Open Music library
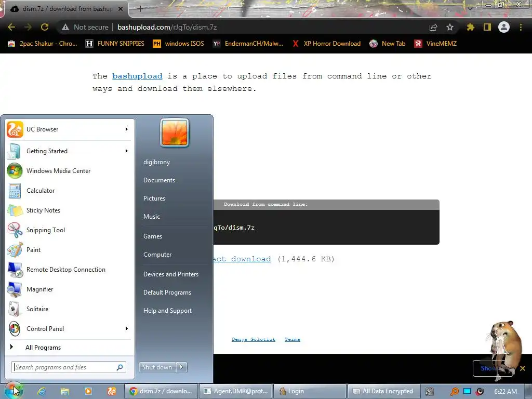The width and height of the screenshot is (532, 399). (x=151, y=217)
